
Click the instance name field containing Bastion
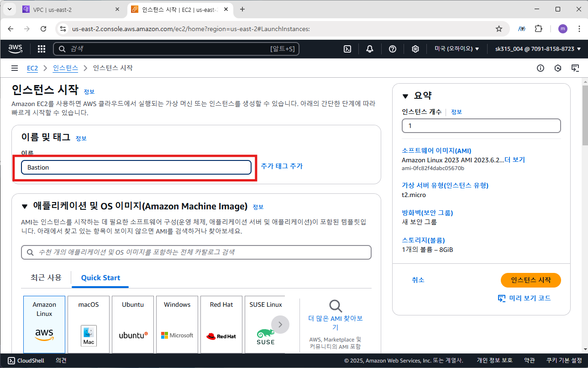point(136,167)
